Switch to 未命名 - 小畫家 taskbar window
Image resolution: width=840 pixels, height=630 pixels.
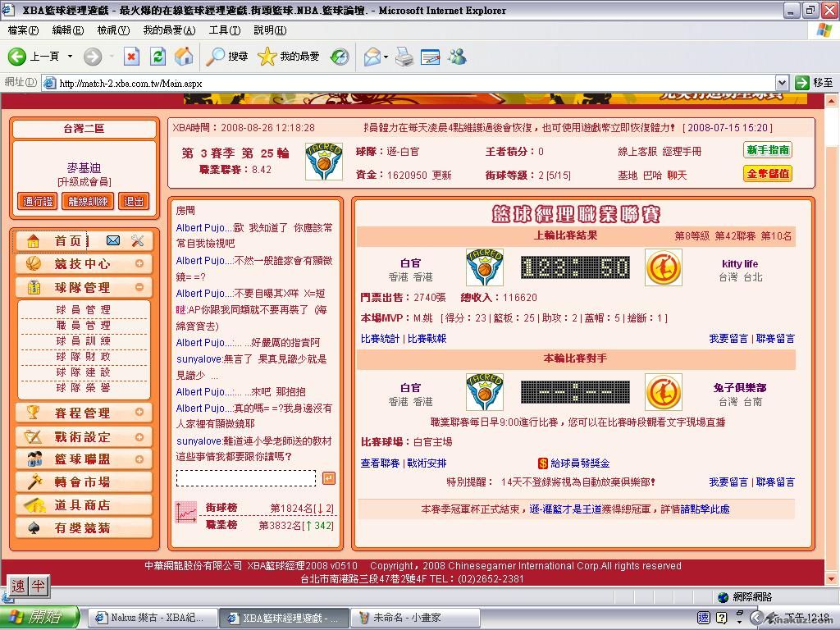coord(414,618)
